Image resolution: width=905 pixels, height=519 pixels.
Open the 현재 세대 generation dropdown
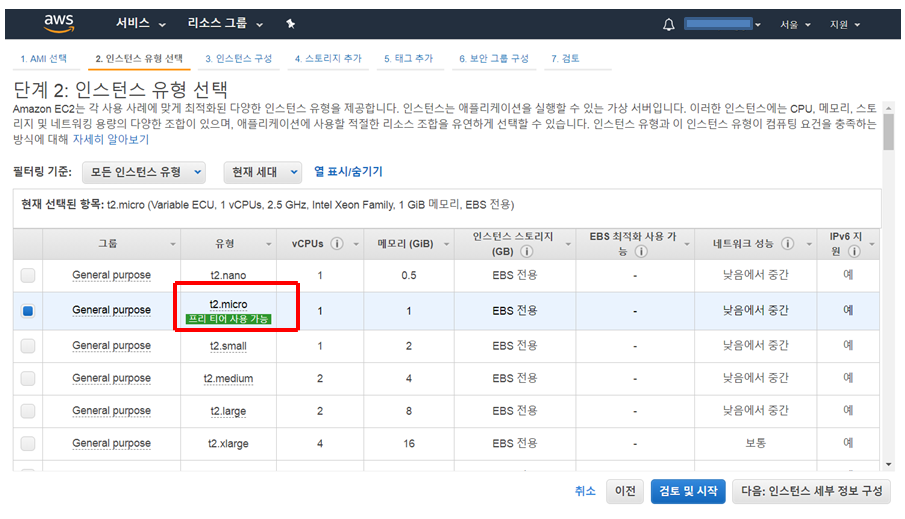point(263,172)
